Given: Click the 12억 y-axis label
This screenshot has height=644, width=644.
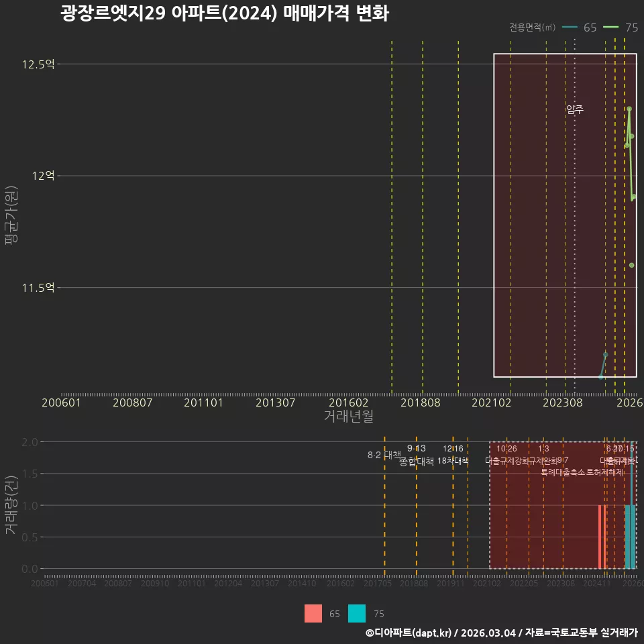Looking at the screenshot, I should click(x=43, y=176).
